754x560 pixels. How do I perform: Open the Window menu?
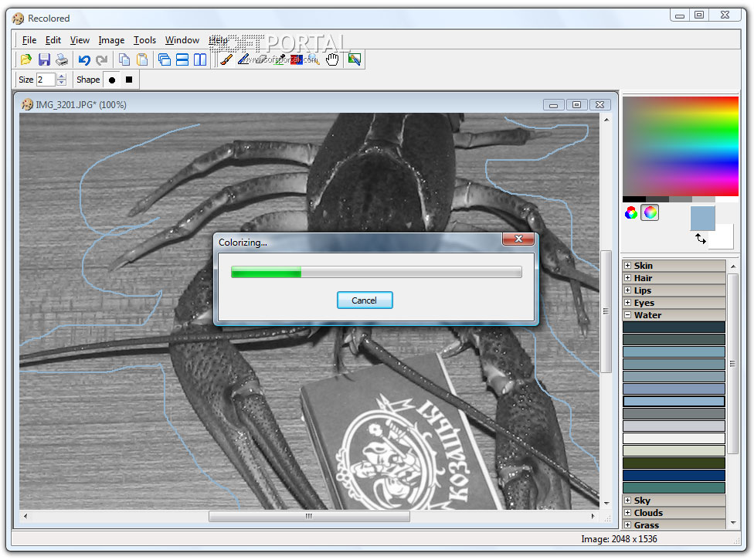(182, 40)
